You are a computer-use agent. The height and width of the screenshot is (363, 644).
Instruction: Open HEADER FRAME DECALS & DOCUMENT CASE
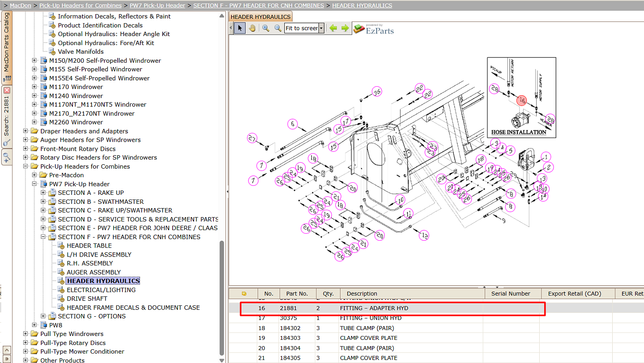[x=134, y=307]
